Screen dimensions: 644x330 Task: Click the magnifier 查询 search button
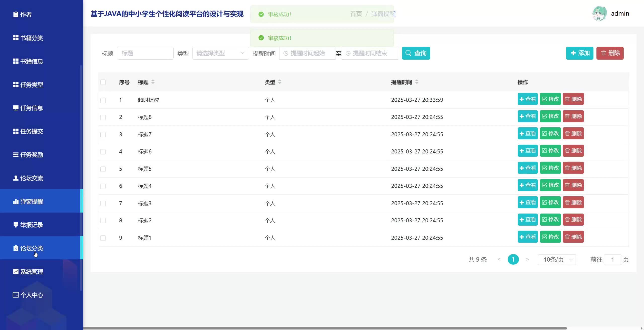[x=416, y=53]
